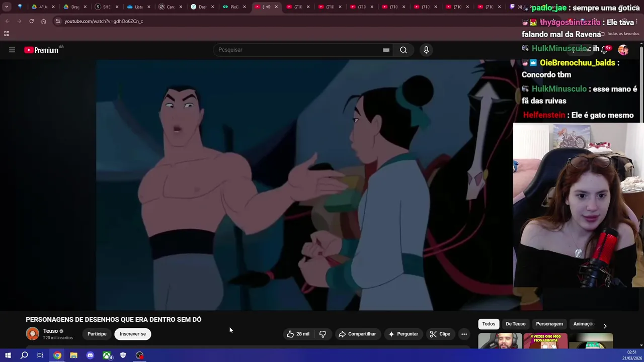Open the Teuso channel name link
Image resolution: width=644 pixels, height=362 pixels.
point(50,331)
